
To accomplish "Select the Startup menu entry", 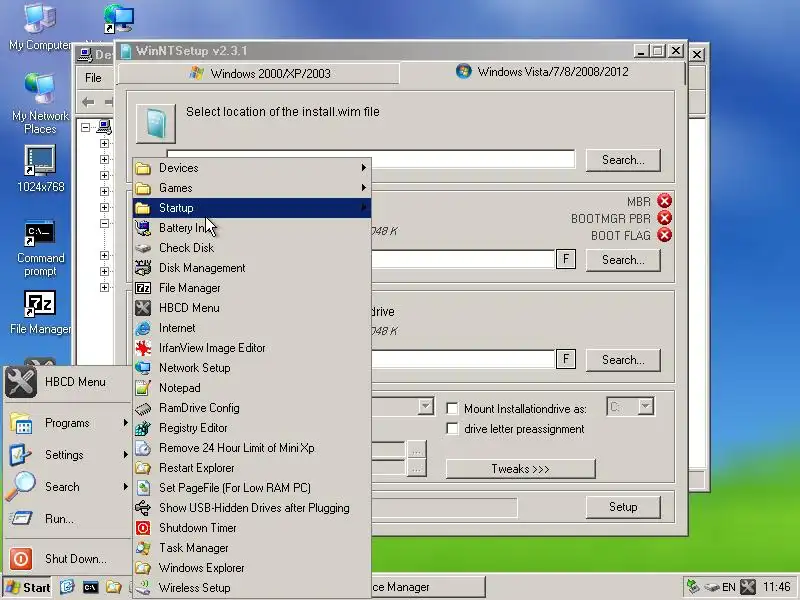I will pyautogui.click(x=252, y=208).
